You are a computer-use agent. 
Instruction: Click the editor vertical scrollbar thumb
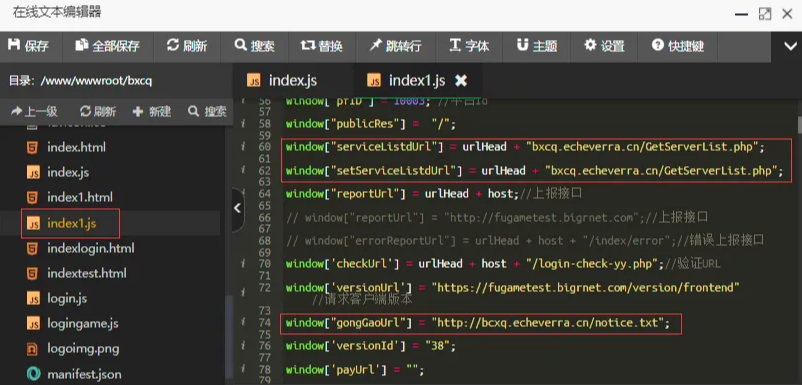tap(799, 124)
